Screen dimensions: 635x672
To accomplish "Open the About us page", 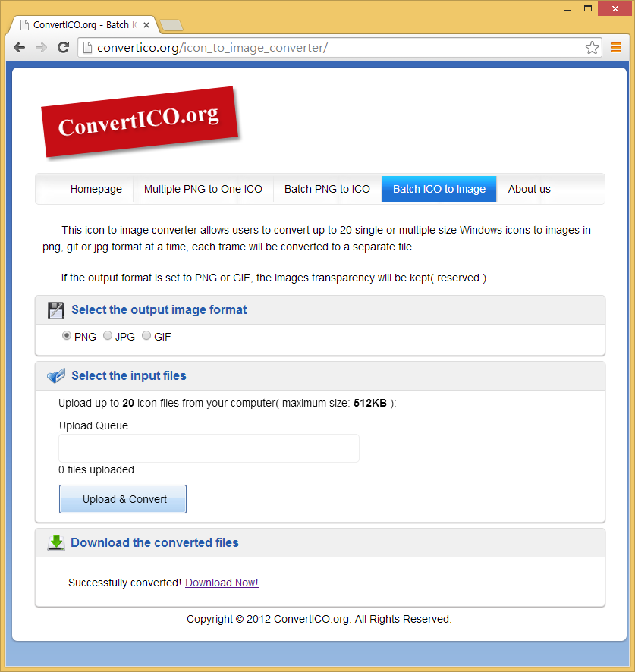I will pos(529,189).
